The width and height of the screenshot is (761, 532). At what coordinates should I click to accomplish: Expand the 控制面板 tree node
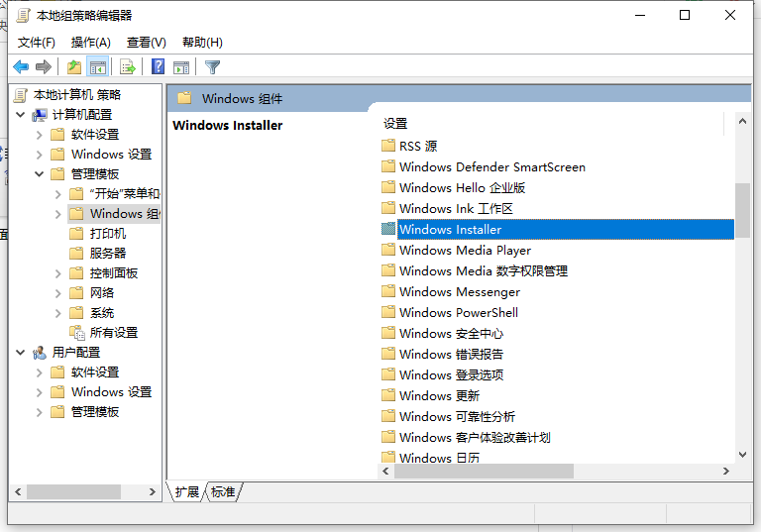click(x=57, y=273)
